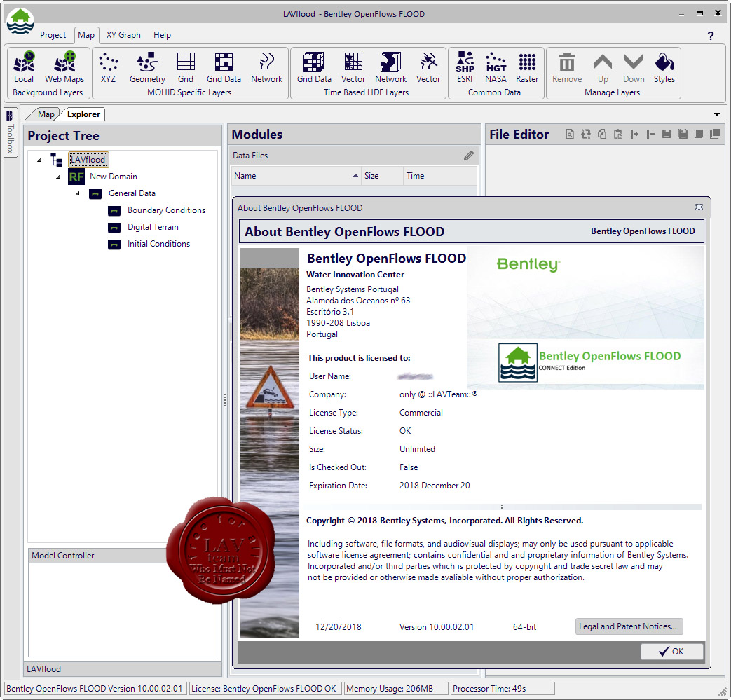Add a MOHID Network layer

(x=266, y=67)
